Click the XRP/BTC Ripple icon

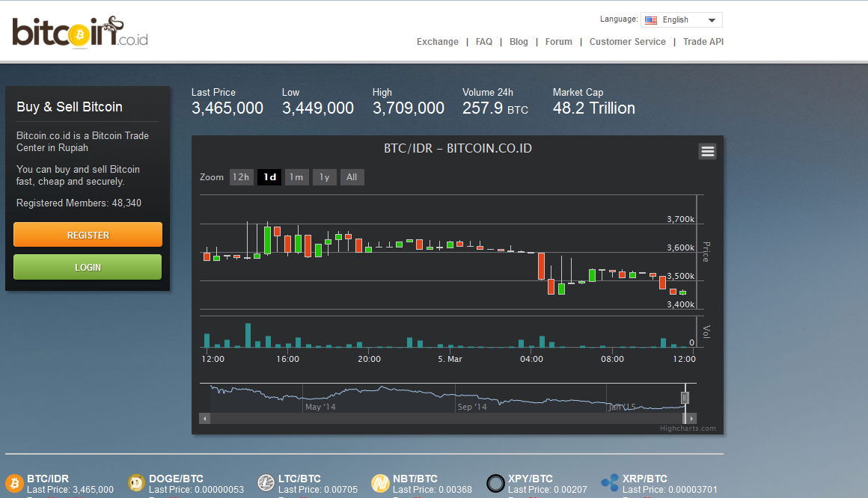point(610,482)
